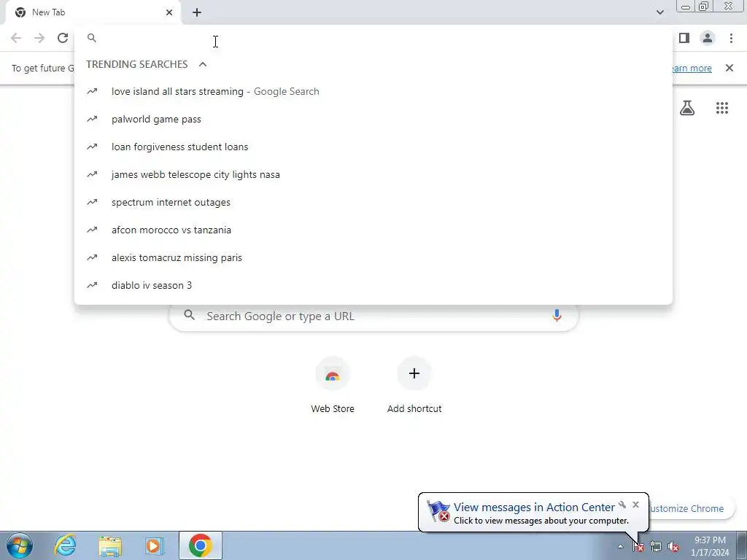
Task: Select suggestion james webb telescope city lights nasa
Action: (x=373, y=174)
